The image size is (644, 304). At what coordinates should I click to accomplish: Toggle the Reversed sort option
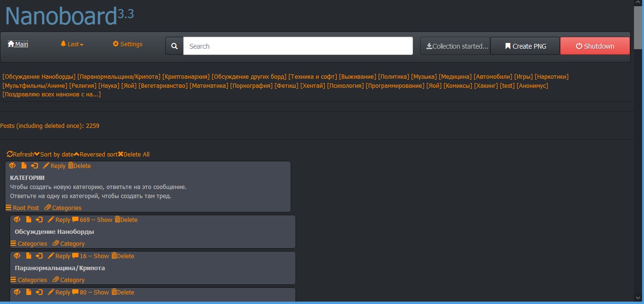click(95, 154)
